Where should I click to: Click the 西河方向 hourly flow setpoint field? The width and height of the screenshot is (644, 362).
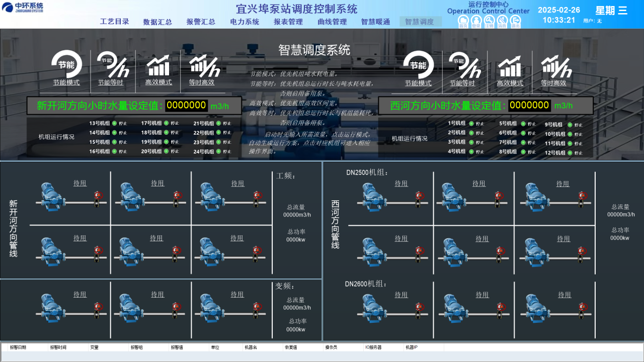pos(529,106)
